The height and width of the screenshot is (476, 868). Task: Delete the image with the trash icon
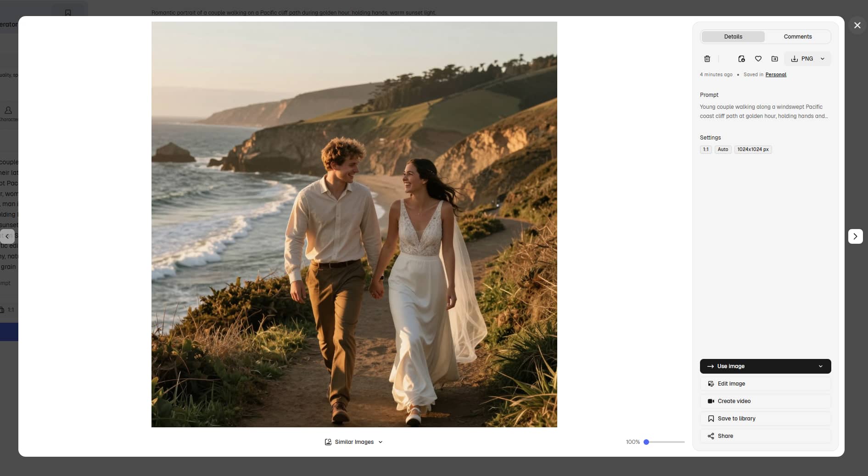point(707,59)
